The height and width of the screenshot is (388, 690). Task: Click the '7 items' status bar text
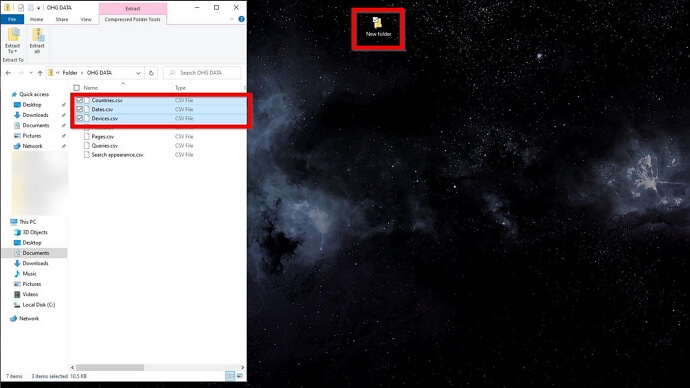coord(14,377)
